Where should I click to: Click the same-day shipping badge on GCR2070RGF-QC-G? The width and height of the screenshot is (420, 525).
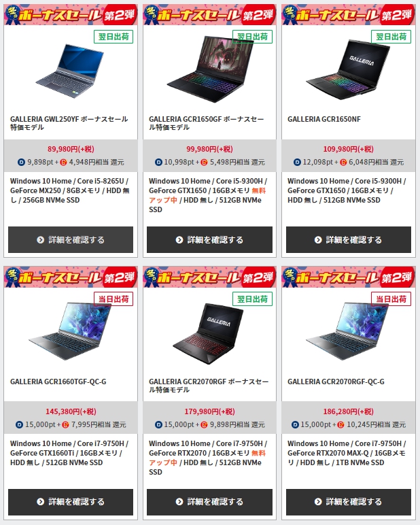tap(391, 299)
